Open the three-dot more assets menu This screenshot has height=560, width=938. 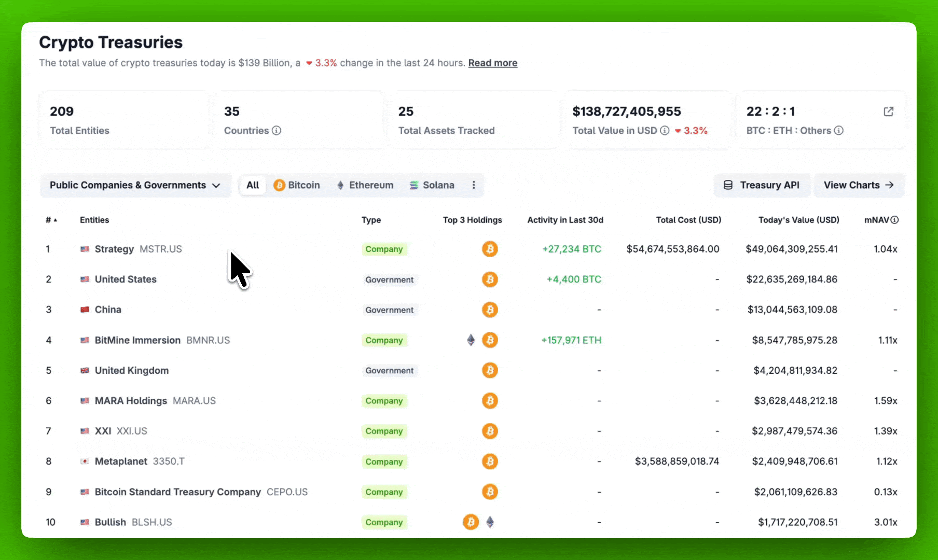click(474, 185)
